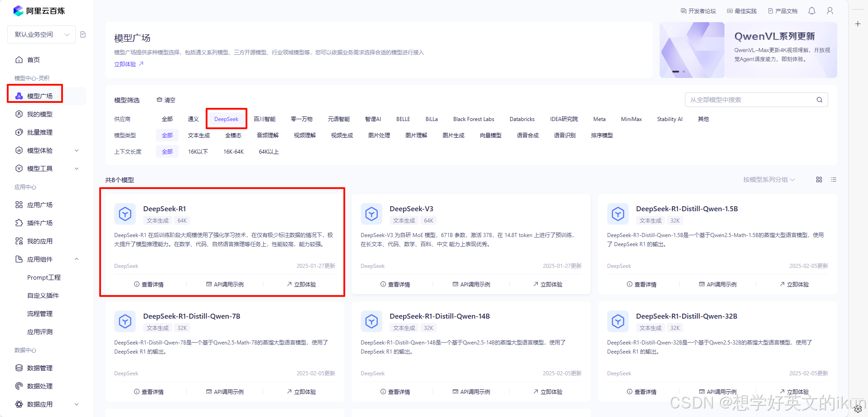This screenshot has width=868, height=417.
Task: Open the browser new tab plus icon
Action: pos(858,24)
